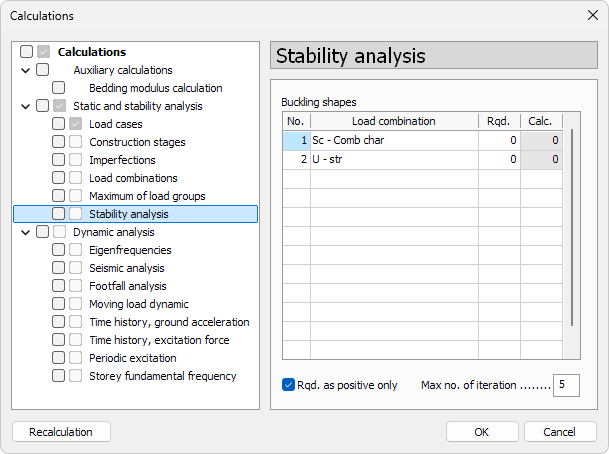Tick the Load combinations checkbox
The width and height of the screenshot is (609, 454).
[x=58, y=178]
